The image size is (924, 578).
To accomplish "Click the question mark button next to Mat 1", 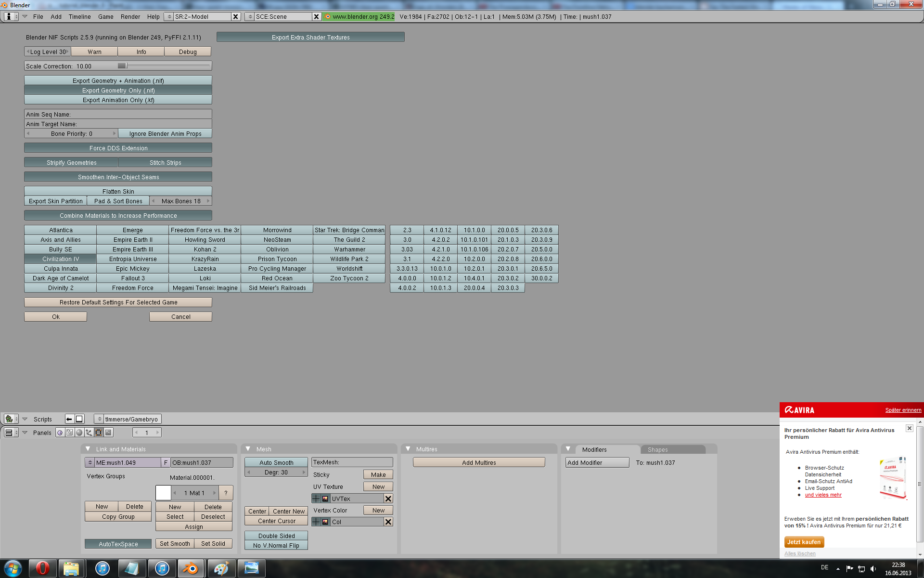I will click(x=226, y=493).
